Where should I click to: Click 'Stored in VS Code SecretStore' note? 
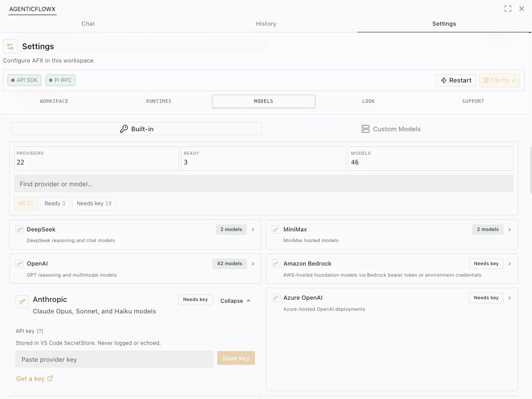coord(88,343)
